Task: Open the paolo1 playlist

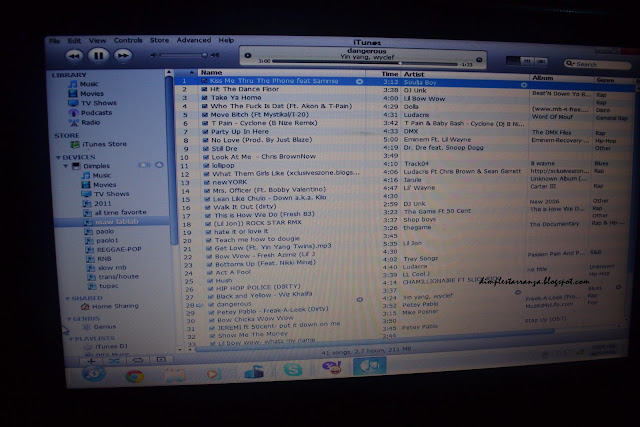Action: coord(107,240)
